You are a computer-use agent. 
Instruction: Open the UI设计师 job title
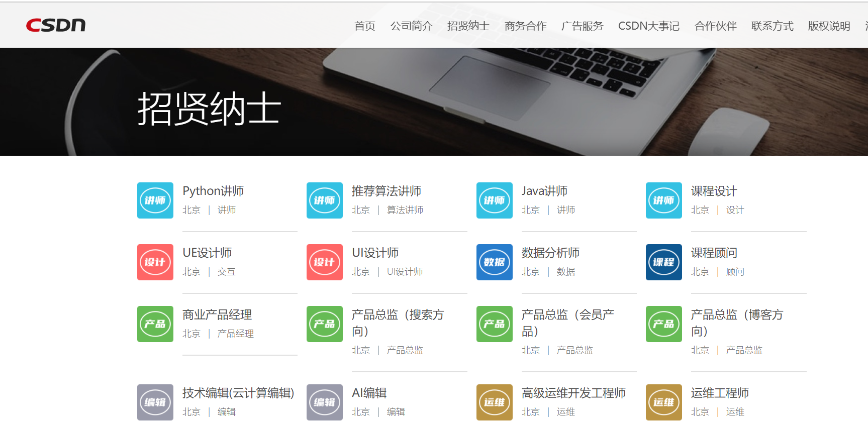click(x=375, y=253)
